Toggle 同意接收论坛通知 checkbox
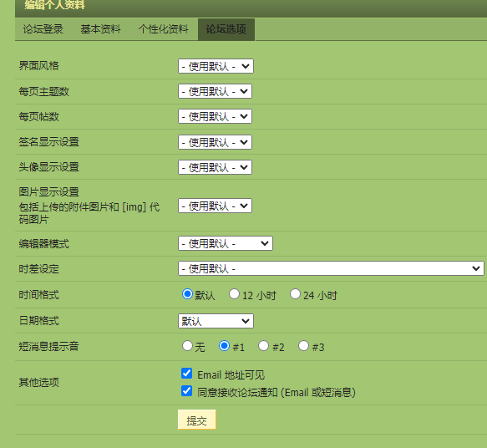 (186, 391)
